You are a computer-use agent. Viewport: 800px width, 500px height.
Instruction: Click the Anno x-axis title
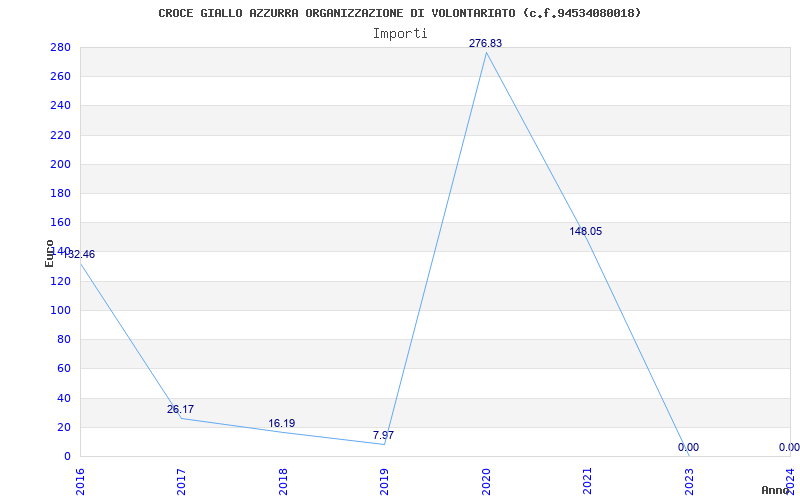776,490
